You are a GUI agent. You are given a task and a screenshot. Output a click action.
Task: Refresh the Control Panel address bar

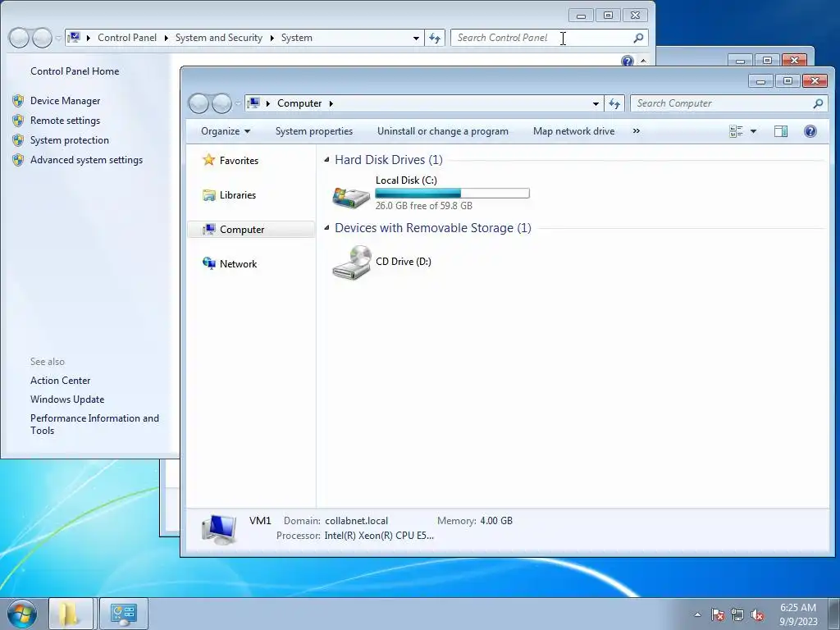tap(435, 38)
